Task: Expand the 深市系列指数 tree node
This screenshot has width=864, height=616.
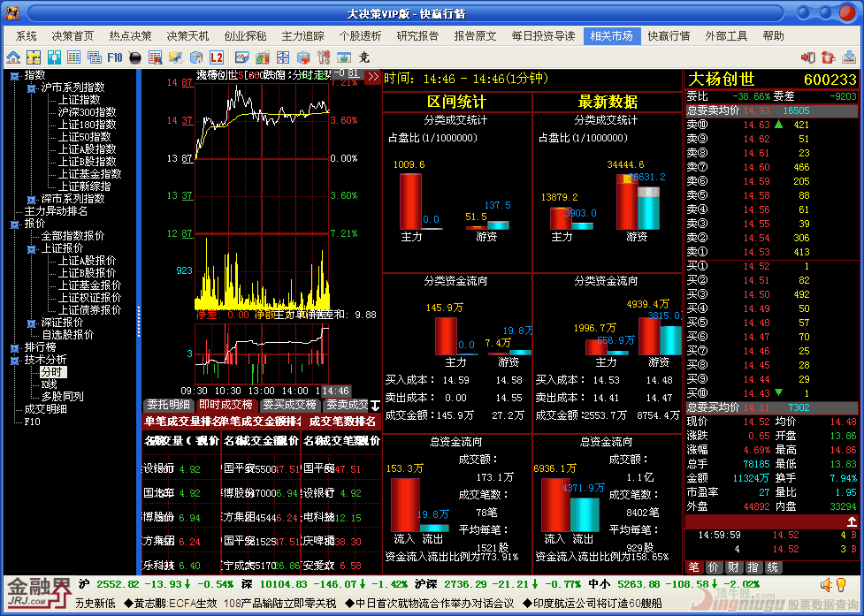Action: 32,199
